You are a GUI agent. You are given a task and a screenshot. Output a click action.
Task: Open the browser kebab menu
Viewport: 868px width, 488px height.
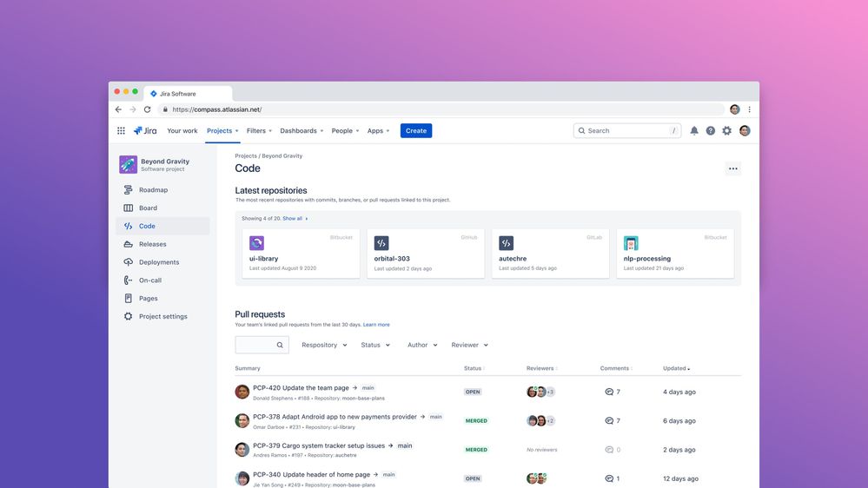pos(750,109)
